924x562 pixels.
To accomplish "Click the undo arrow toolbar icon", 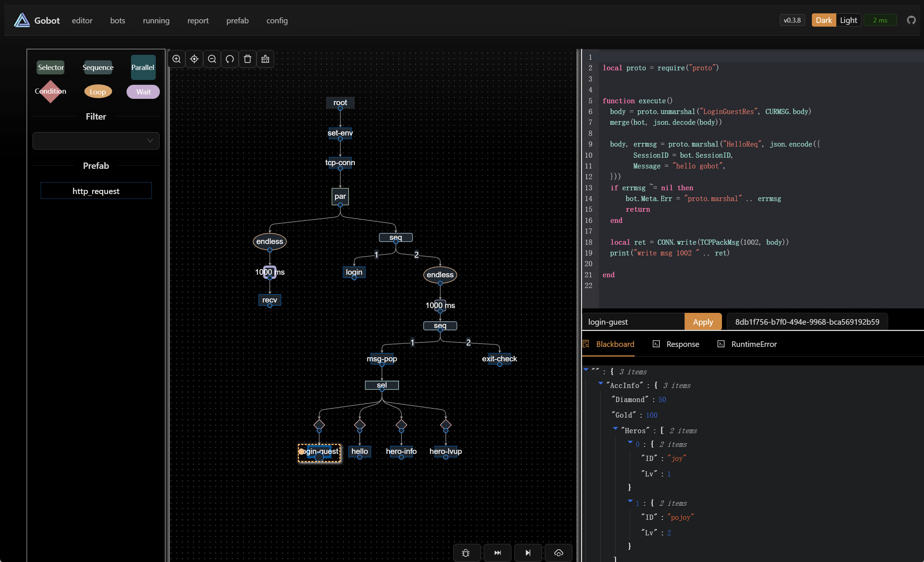I will pos(229,59).
